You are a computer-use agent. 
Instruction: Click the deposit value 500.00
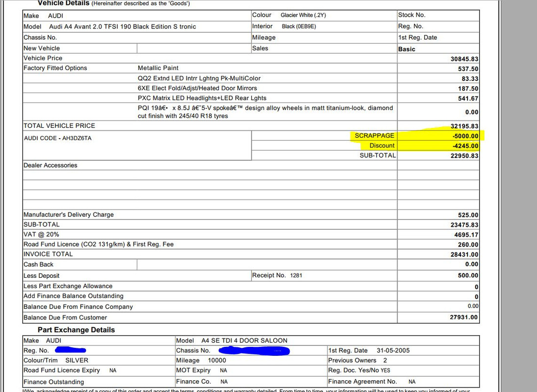(x=468, y=275)
